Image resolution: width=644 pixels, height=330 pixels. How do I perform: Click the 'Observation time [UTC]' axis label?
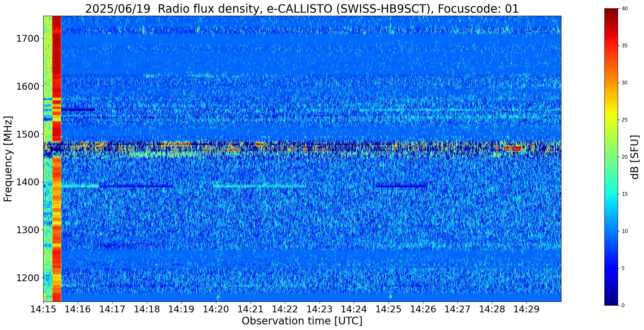tap(302, 321)
